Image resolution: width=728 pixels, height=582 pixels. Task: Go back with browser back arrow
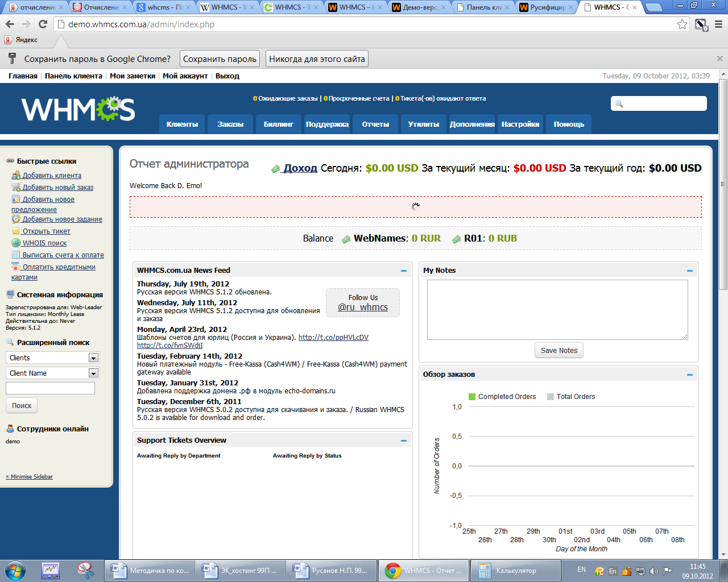pos(10,24)
